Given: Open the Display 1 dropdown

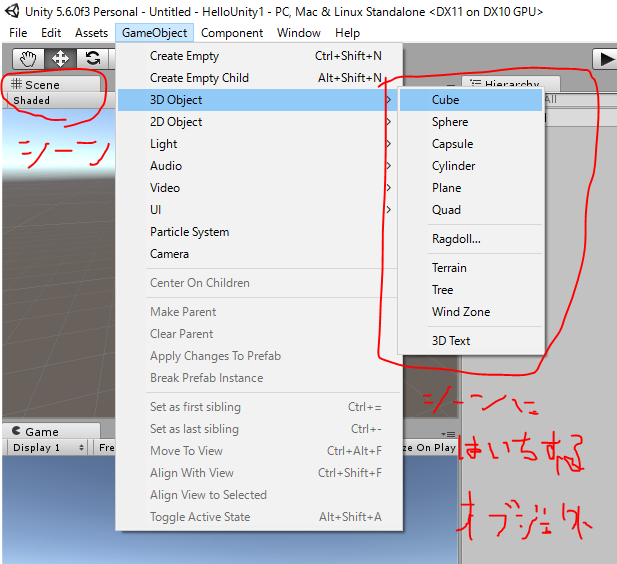Looking at the screenshot, I should tap(48, 448).
